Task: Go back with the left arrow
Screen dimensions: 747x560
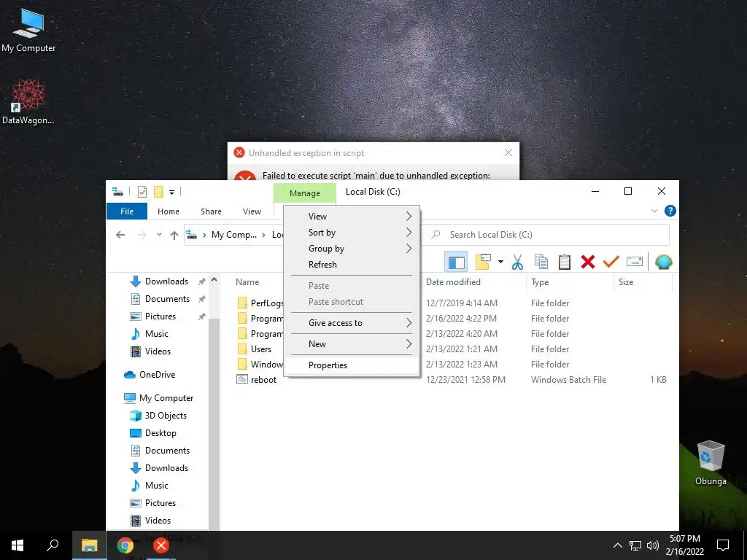Action: point(120,235)
